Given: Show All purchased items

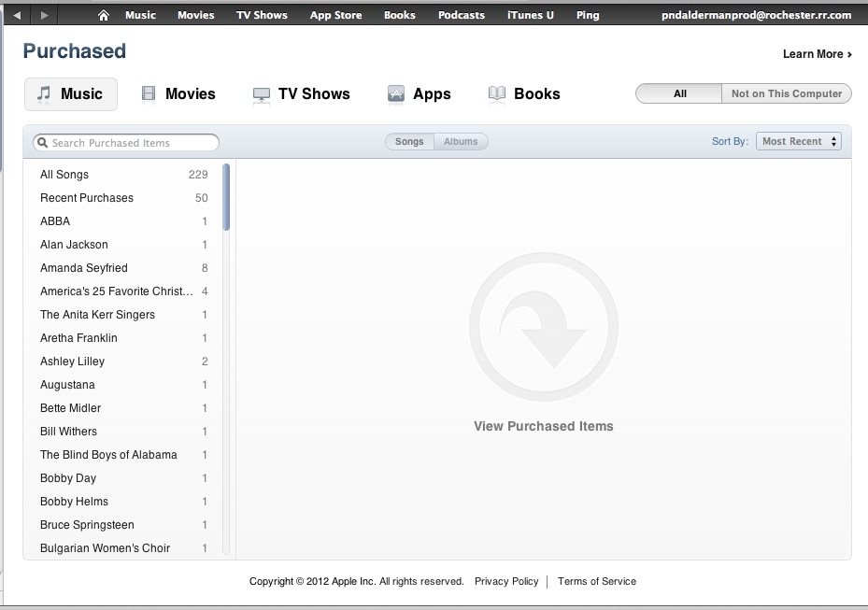Looking at the screenshot, I should point(679,93).
